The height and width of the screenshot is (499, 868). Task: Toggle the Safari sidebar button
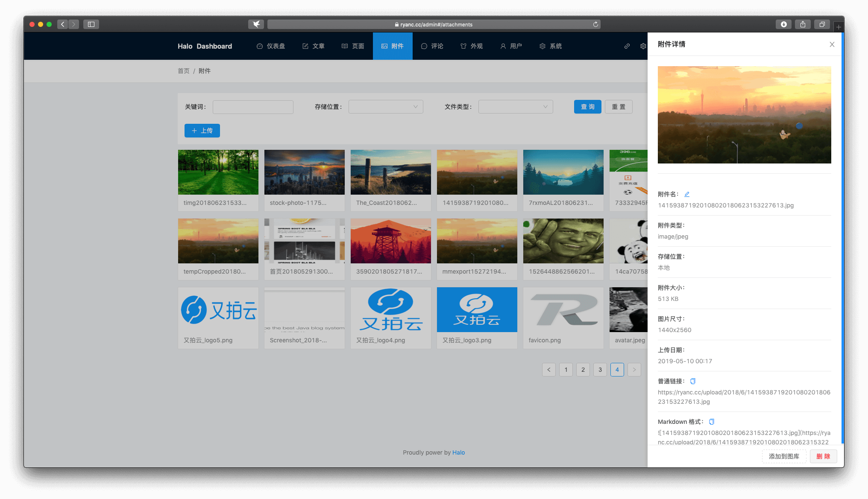click(91, 24)
